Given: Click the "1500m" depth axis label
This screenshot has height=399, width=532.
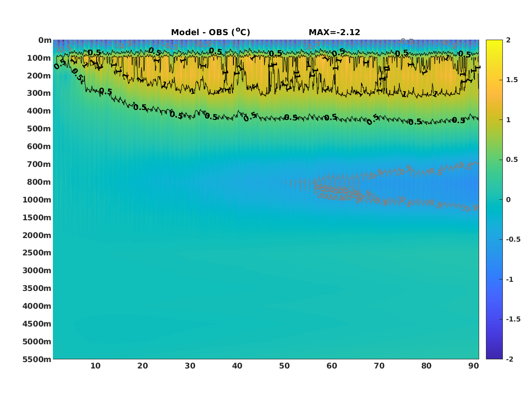Looking at the screenshot, I should (37, 218).
